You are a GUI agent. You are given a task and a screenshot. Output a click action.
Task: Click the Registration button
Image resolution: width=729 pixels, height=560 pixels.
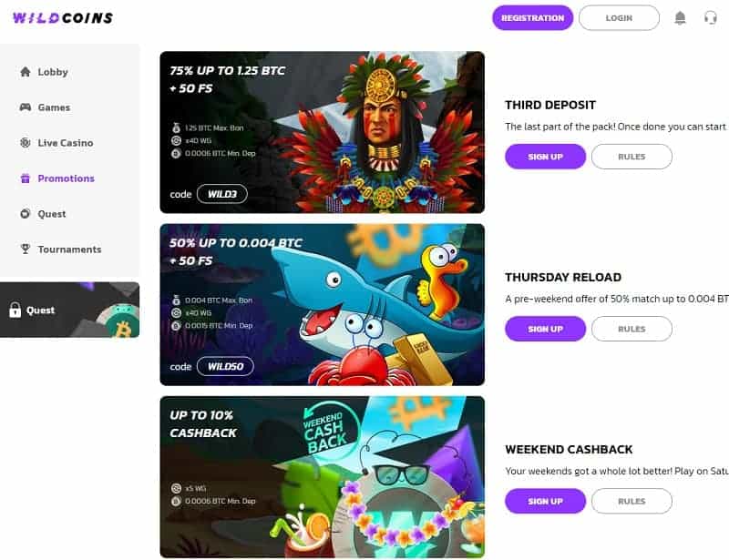533,18
